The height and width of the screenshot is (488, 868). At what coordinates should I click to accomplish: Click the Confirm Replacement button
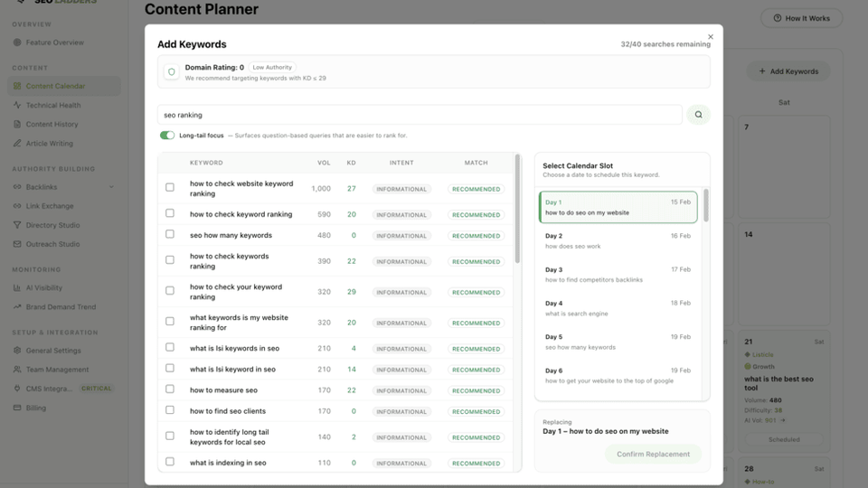653,454
